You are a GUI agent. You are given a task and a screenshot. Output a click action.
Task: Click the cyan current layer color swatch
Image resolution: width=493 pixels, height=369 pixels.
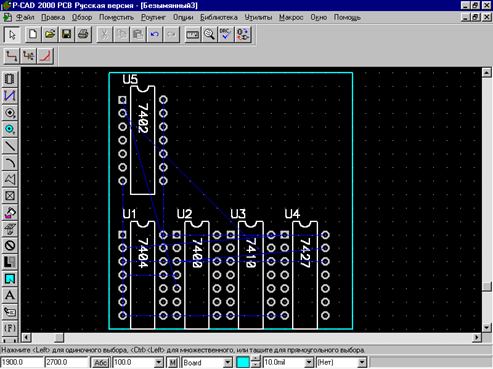(243, 362)
